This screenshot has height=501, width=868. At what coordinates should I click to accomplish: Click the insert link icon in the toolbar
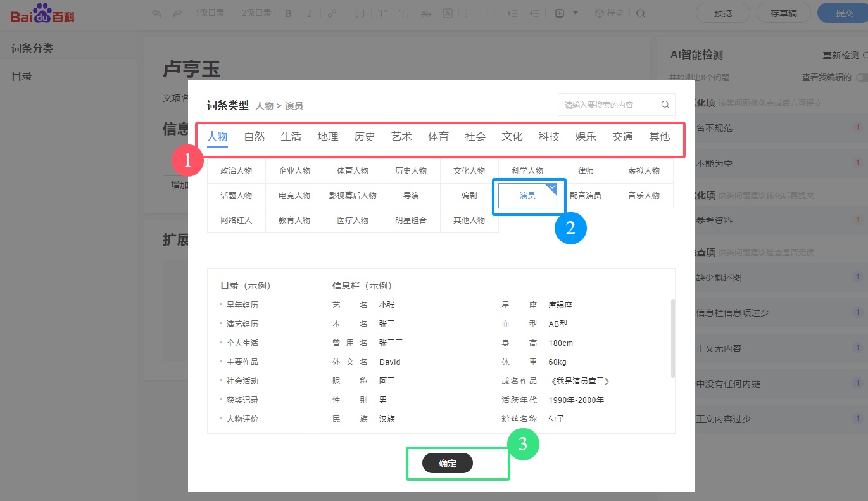[332, 13]
